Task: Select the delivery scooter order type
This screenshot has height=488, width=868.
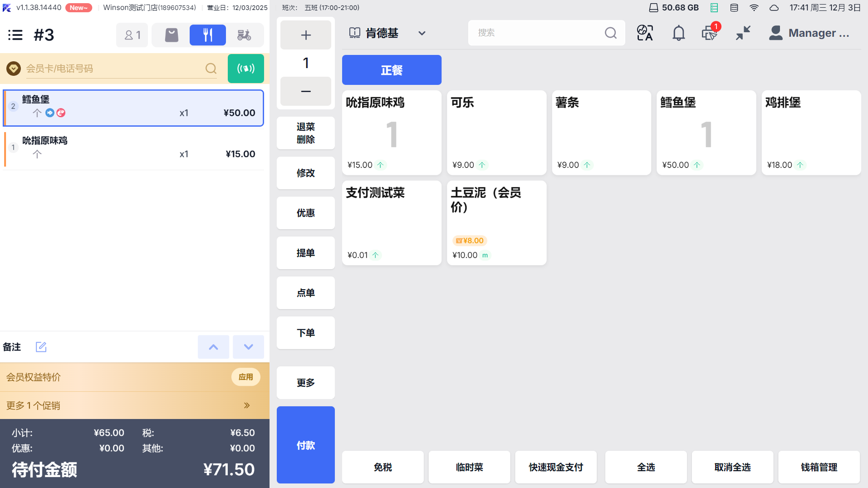Action: pos(244,35)
